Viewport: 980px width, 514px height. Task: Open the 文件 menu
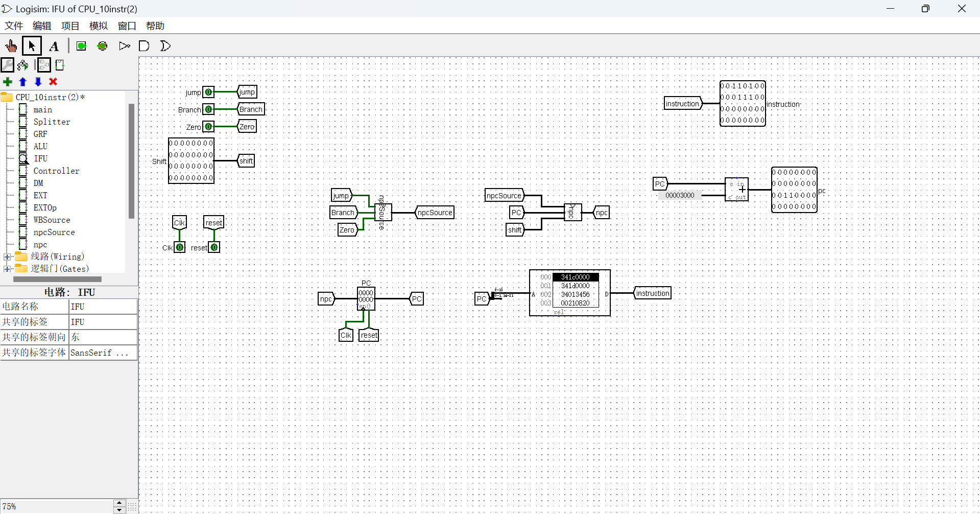(14, 26)
